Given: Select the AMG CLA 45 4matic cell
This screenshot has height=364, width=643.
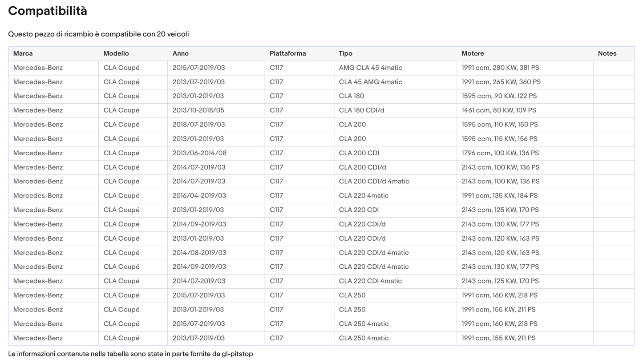Looking at the screenshot, I should point(370,68).
